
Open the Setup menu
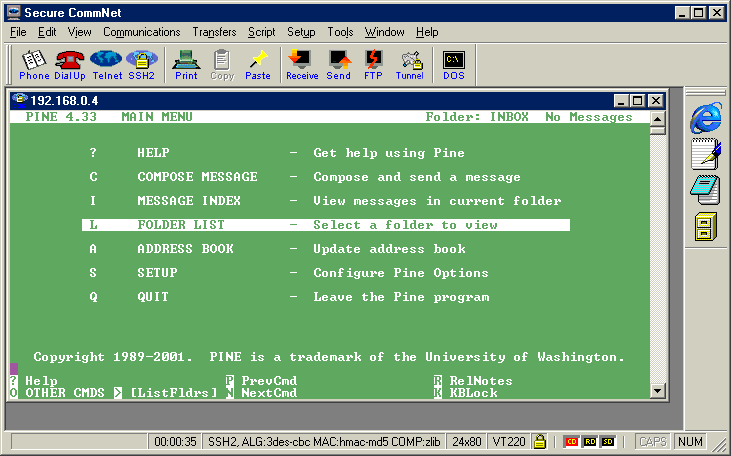click(x=301, y=32)
